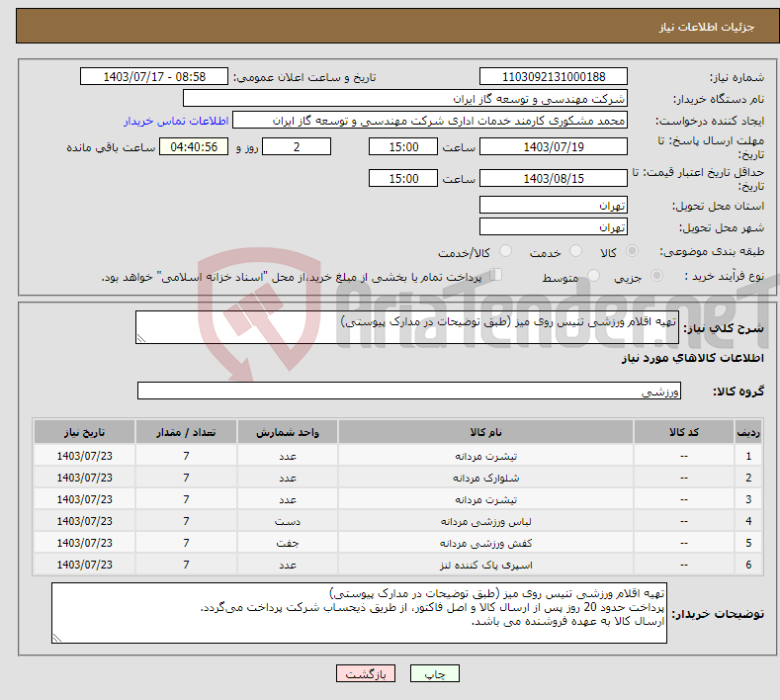Select the کالا radio button
The height and width of the screenshot is (700, 780).
point(632,251)
